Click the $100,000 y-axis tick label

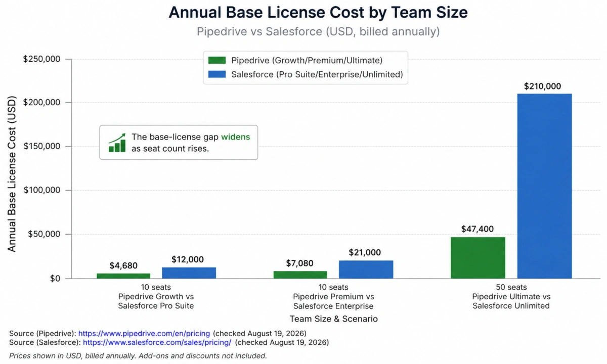click(x=42, y=191)
